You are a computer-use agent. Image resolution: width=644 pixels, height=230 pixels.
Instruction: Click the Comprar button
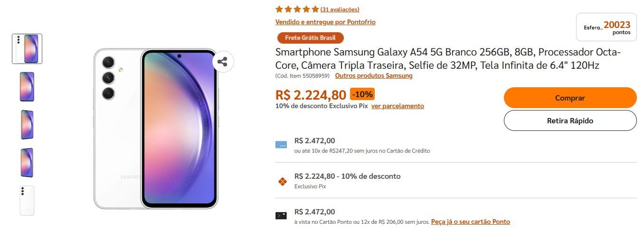click(570, 98)
